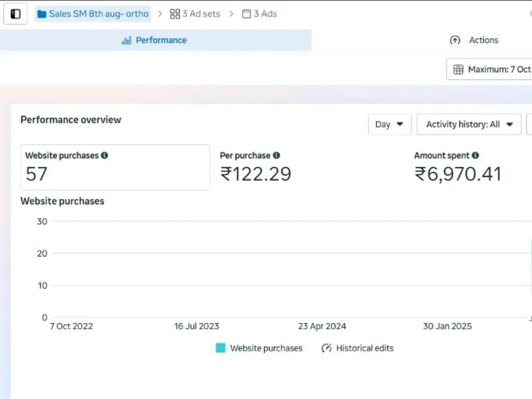Click the Actions upload arrow icon

(x=455, y=40)
